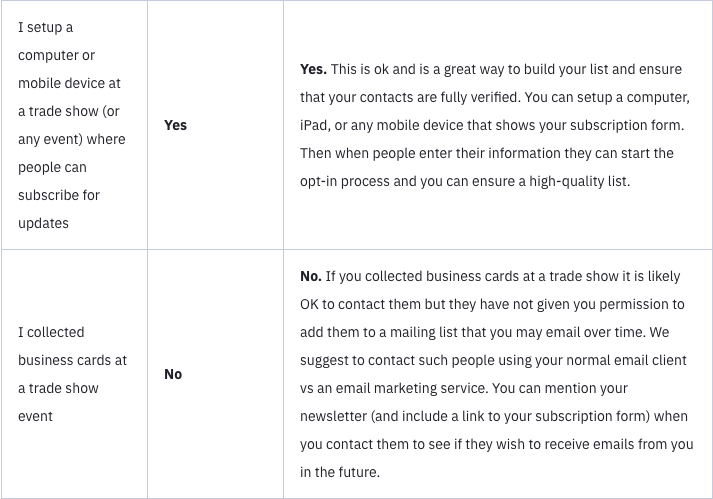Click 'a trade show (or' line in left cell
The height and width of the screenshot is (499, 713).
pyautogui.click(x=69, y=111)
